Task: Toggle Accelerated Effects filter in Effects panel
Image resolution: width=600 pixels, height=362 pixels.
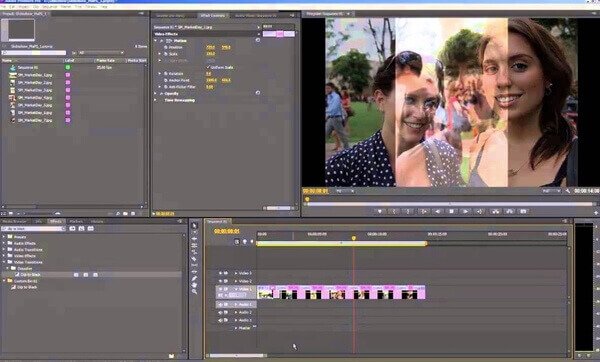Action: (72, 228)
